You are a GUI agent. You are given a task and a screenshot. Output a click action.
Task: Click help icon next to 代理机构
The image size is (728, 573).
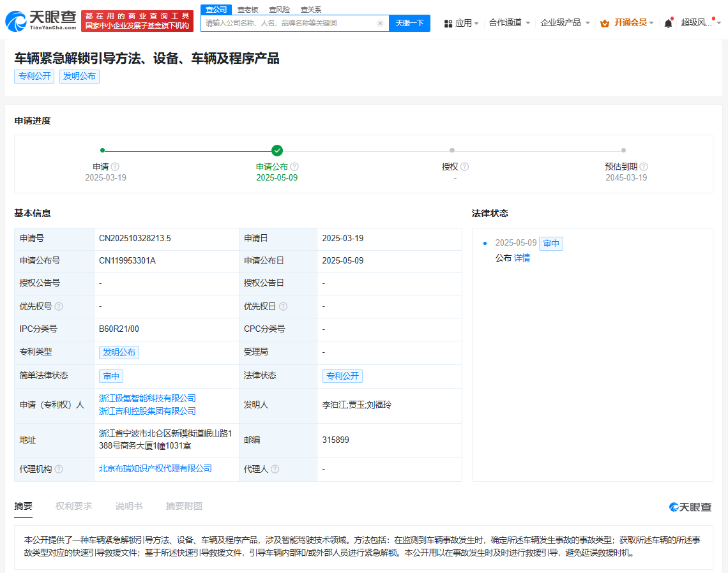coord(59,469)
